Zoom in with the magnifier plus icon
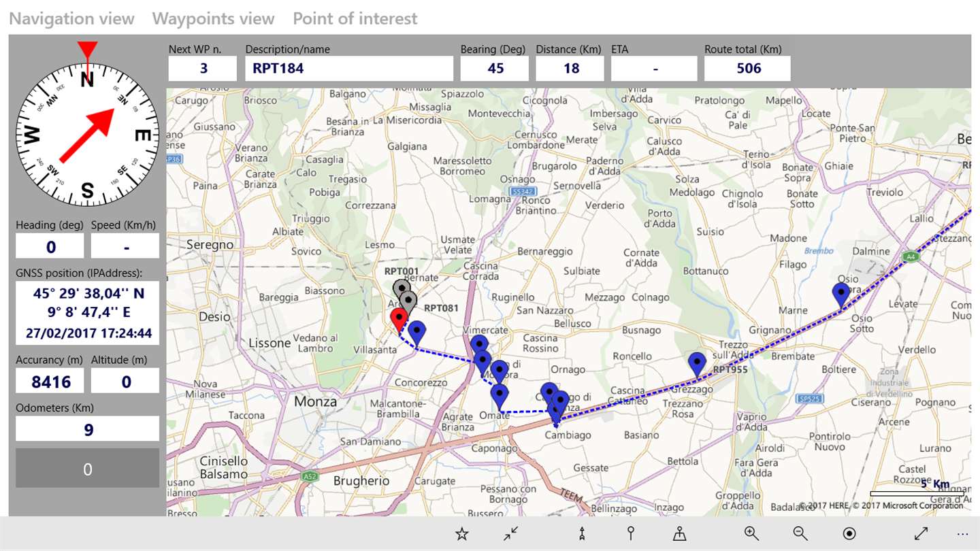The width and height of the screenshot is (980, 551). pos(751,534)
